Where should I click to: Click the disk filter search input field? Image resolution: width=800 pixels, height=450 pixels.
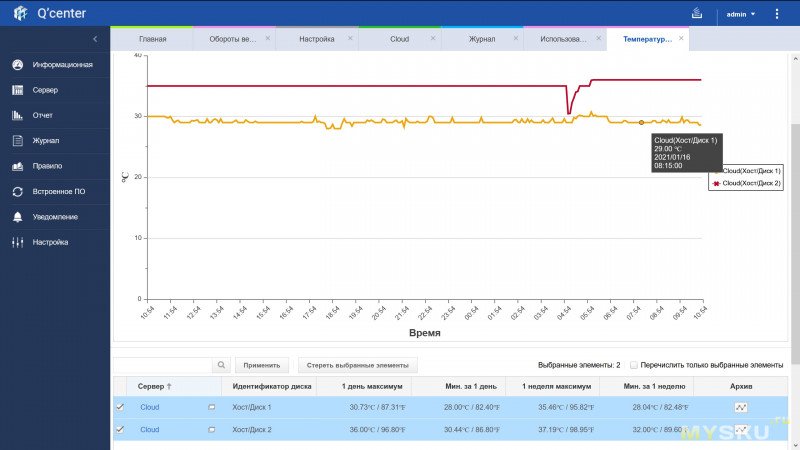point(162,366)
